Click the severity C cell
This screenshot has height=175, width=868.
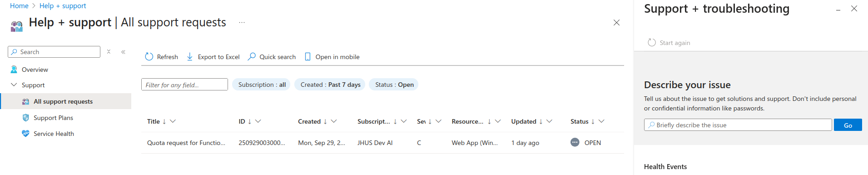pos(419,143)
